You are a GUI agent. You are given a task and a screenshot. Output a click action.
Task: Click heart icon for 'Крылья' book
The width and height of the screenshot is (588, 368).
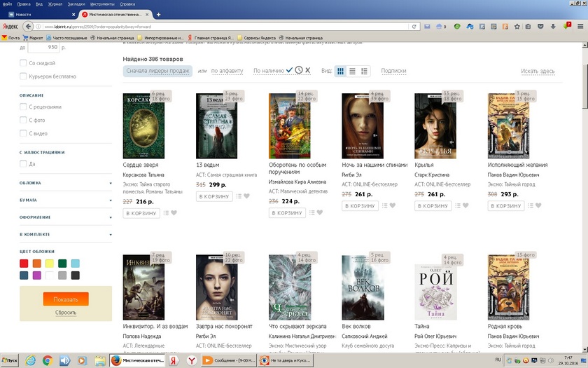pos(465,206)
